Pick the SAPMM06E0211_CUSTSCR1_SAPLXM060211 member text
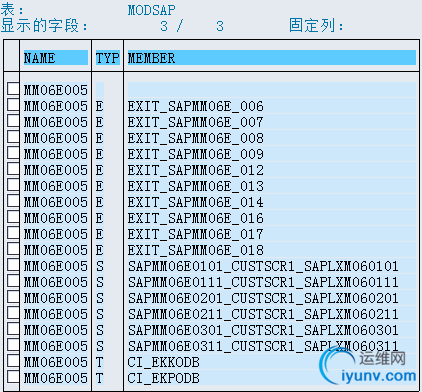422x392 pixels. click(x=263, y=314)
